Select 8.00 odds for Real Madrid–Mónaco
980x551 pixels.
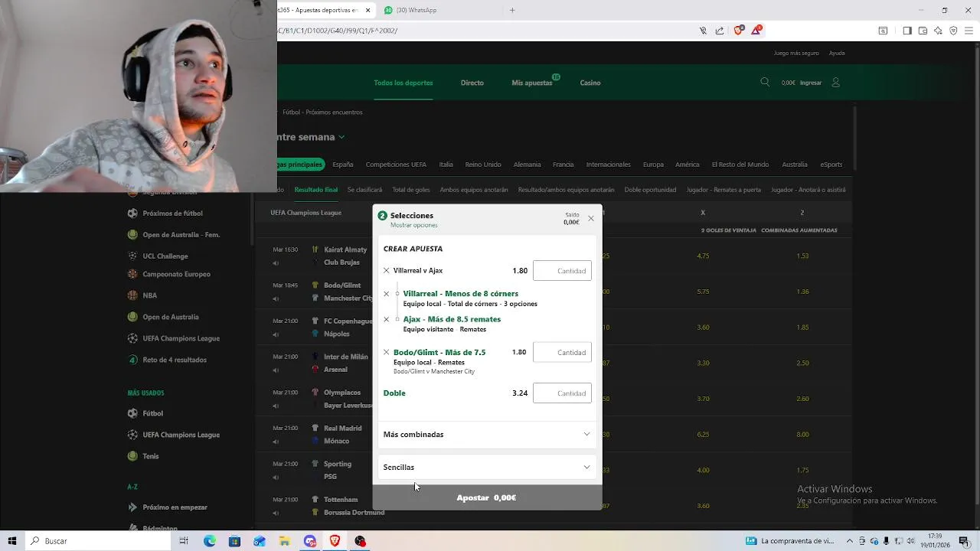click(802, 435)
